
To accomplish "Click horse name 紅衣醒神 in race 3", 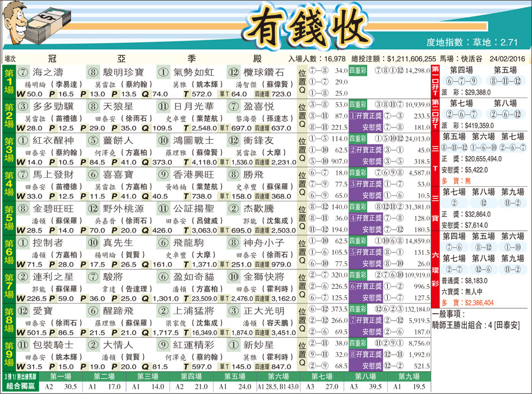I will tap(53, 140).
